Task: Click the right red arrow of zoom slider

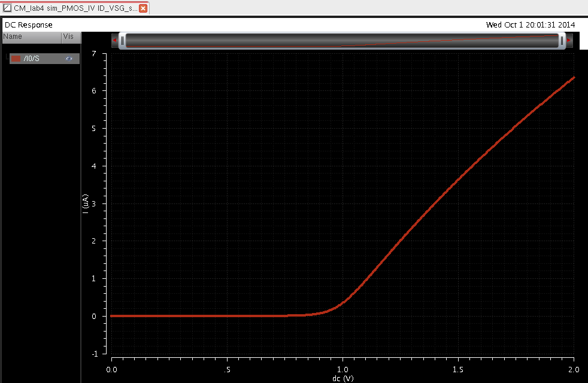Action: pos(569,40)
